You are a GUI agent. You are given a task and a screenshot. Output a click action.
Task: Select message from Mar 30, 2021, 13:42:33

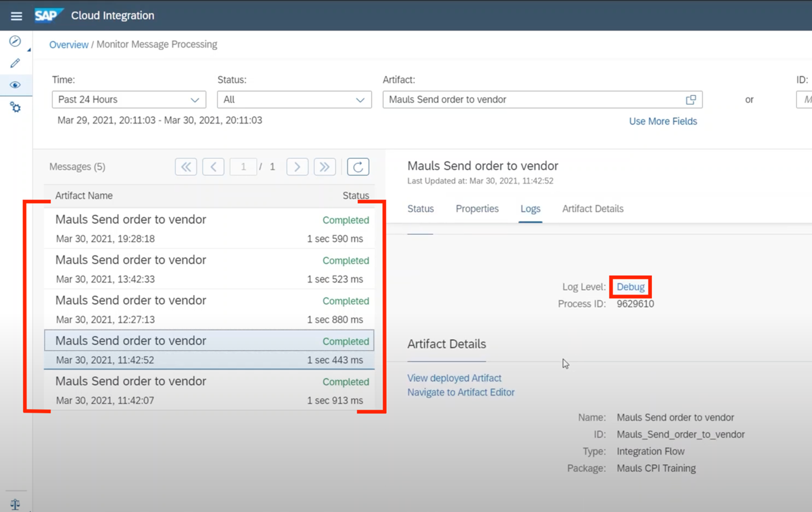(x=209, y=269)
